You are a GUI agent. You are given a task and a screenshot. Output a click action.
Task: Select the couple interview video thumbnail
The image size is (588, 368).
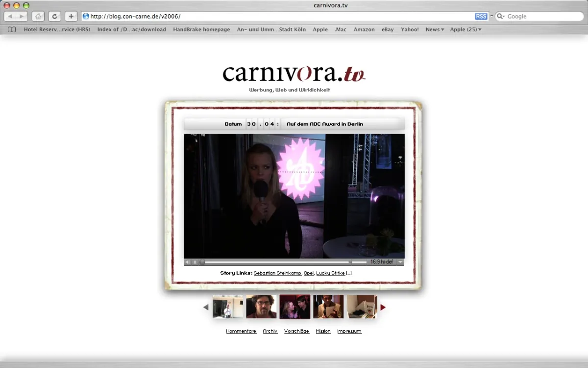[295, 307]
